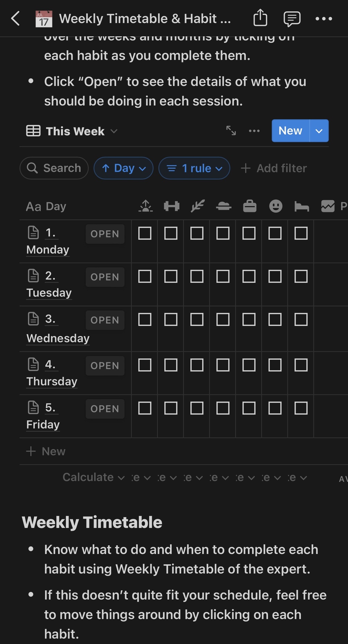Click the Search field in database

[x=54, y=168]
